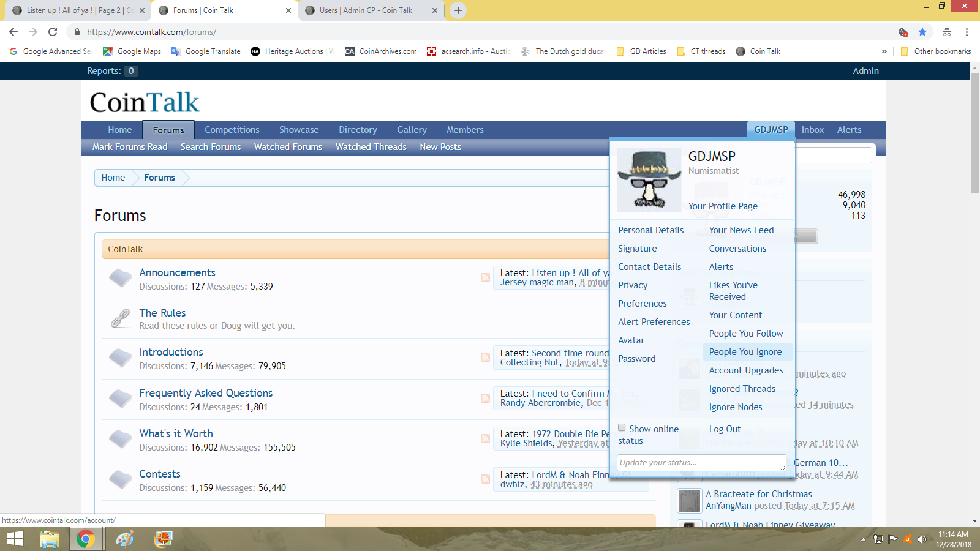The height and width of the screenshot is (551, 980).
Task: Click Your Profile Page link
Action: pos(723,206)
